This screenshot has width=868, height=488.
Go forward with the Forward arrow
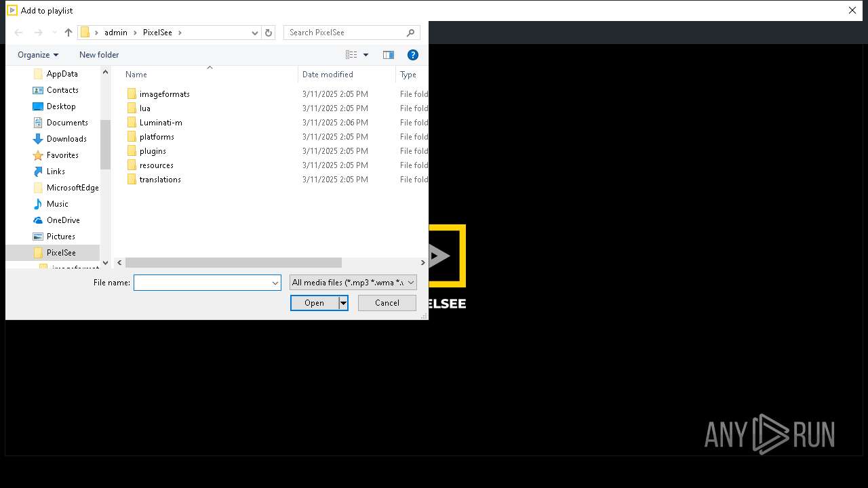tap(38, 33)
